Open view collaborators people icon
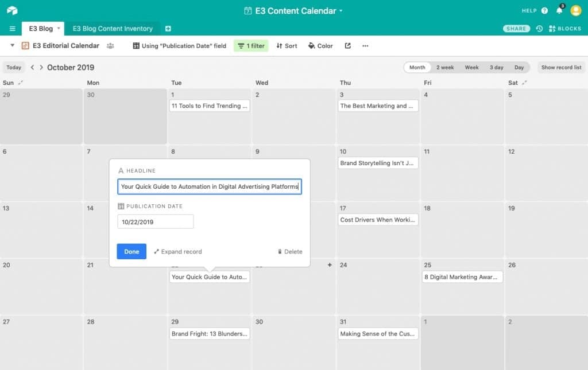The height and width of the screenshot is (370, 588). click(110, 46)
